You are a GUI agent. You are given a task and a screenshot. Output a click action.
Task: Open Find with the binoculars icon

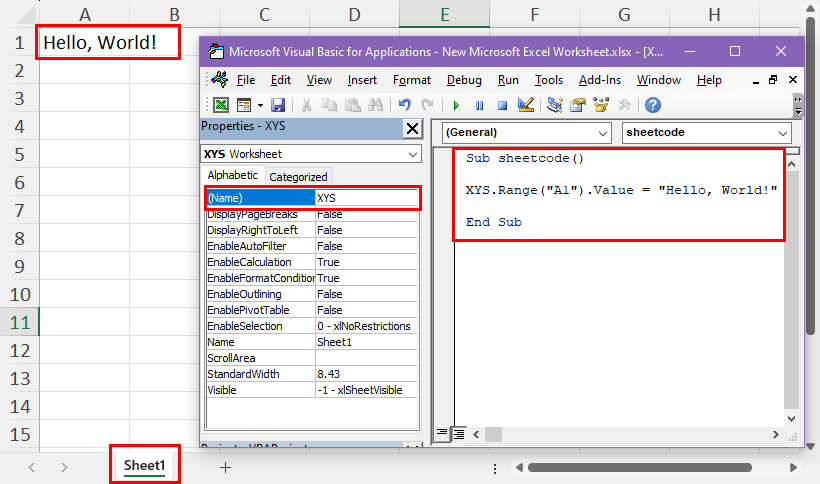pyautogui.click(x=375, y=105)
